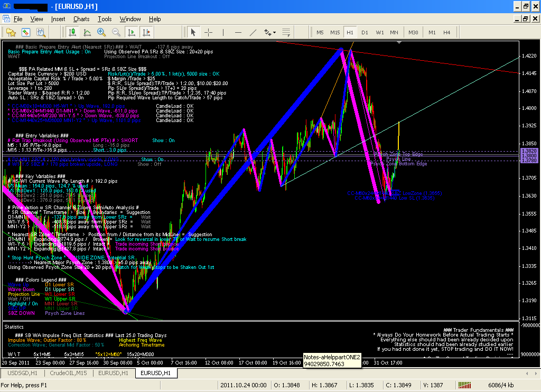Zoom in on the chart
Image resolution: width=541 pixels, height=392 pixels.
point(101,32)
